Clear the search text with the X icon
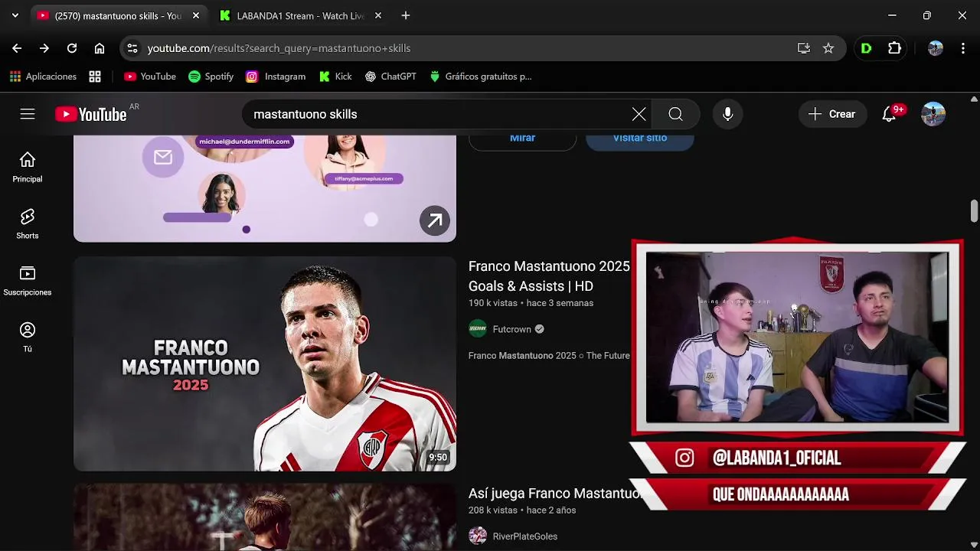 pos(639,114)
